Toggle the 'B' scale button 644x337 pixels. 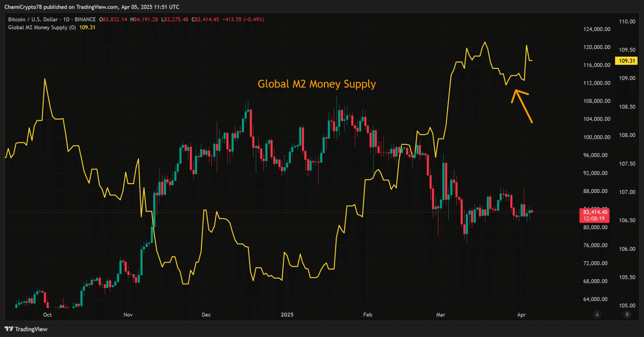(x=627, y=315)
